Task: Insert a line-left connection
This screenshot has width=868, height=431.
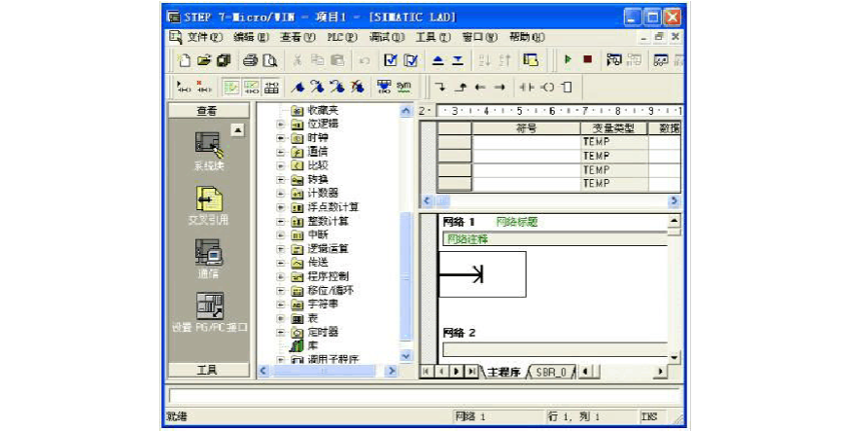Action: (480, 87)
